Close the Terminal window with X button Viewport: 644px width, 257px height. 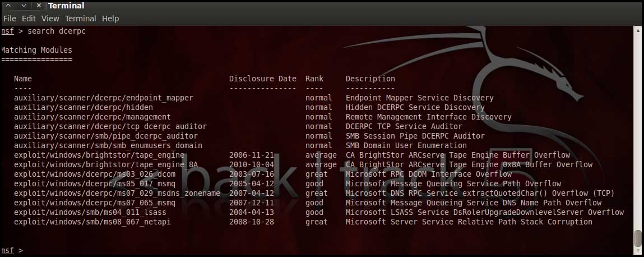point(38,6)
